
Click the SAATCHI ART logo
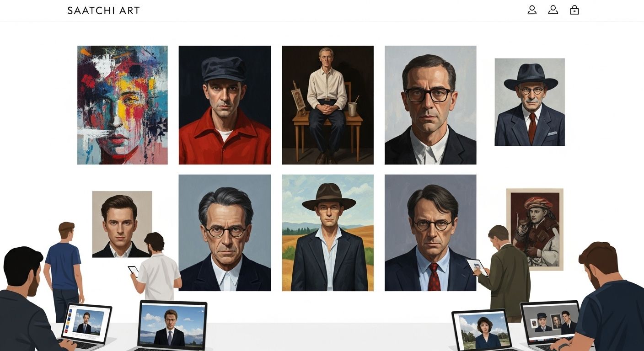click(103, 10)
